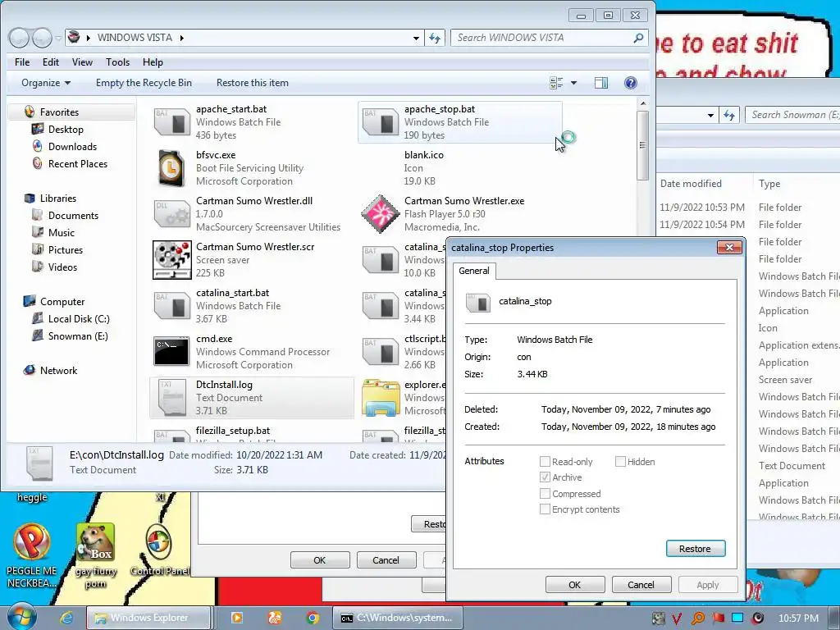Refresh the WINDOWS VISTA address bar
This screenshot has width=840, height=630.
coord(435,38)
